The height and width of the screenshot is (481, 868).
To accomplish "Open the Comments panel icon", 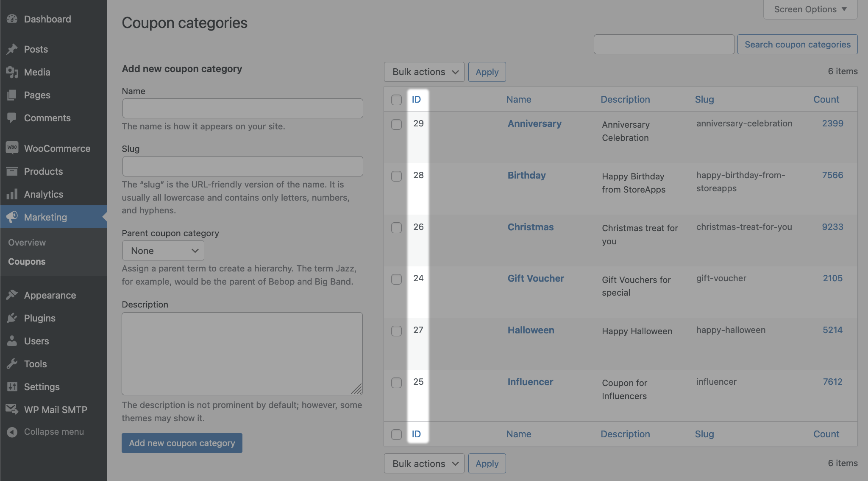I will (x=12, y=118).
